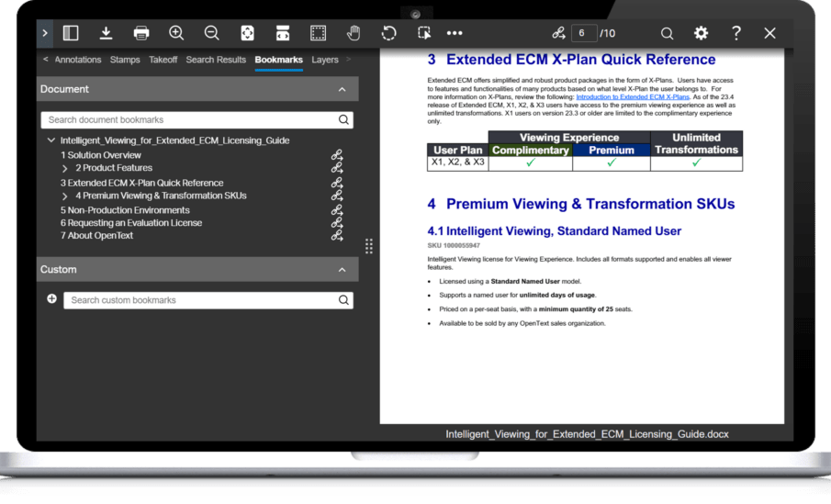Click link icon for 6 Requesting Evaluation License
The width and height of the screenshot is (831, 504).
(337, 222)
